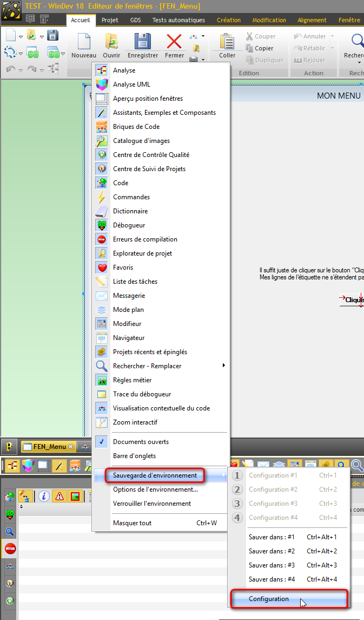Open the dropdown arrow beside the new-document quick icon
Image resolution: width=364 pixels, height=620 pixels.
click(x=21, y=36)
